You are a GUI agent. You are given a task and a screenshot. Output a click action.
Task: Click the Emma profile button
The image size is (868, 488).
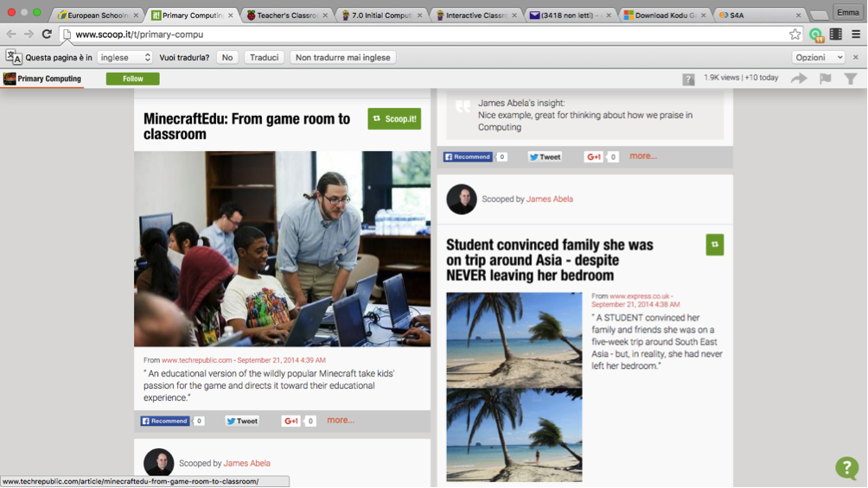click(847, 12)
